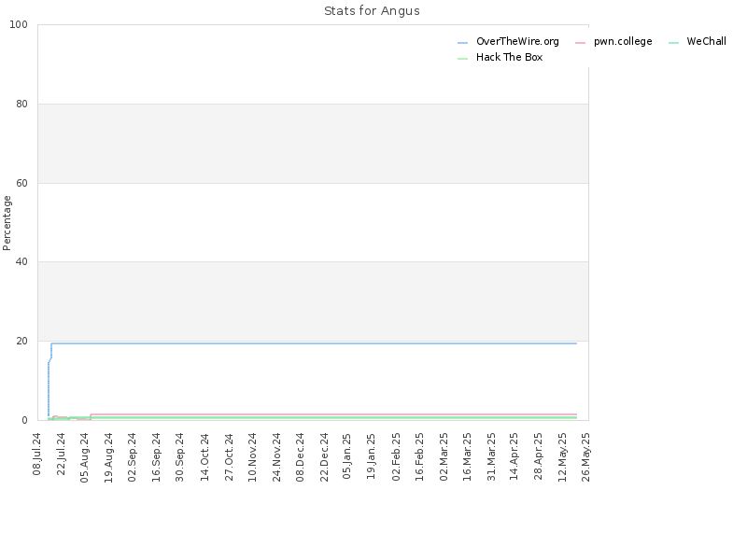The image size is (747, 560).
Task: Click the pink pwn.college legend color swatch
Action: click(x=580, y=43)
